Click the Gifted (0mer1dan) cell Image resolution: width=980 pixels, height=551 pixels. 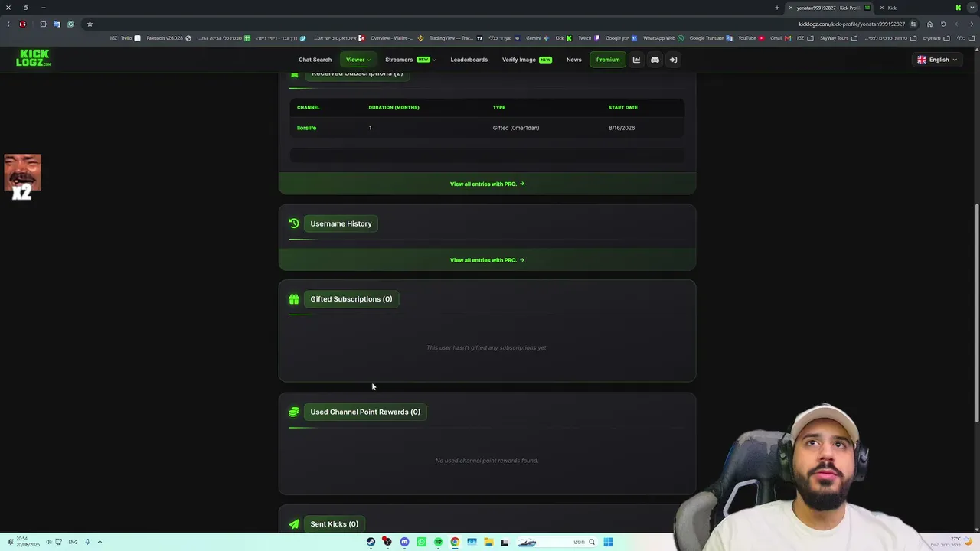(x=516, y=128)
